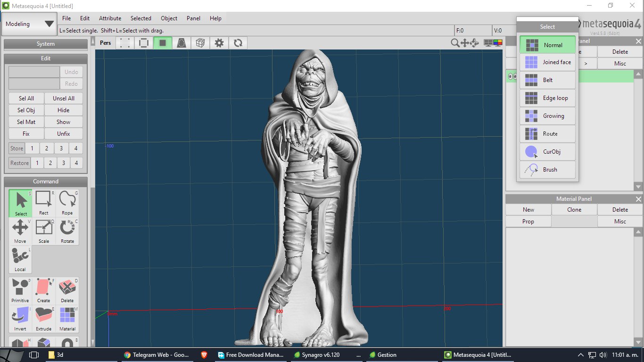644x362 pixels.
Task: Open the Object menu
Action: (169, 18)
